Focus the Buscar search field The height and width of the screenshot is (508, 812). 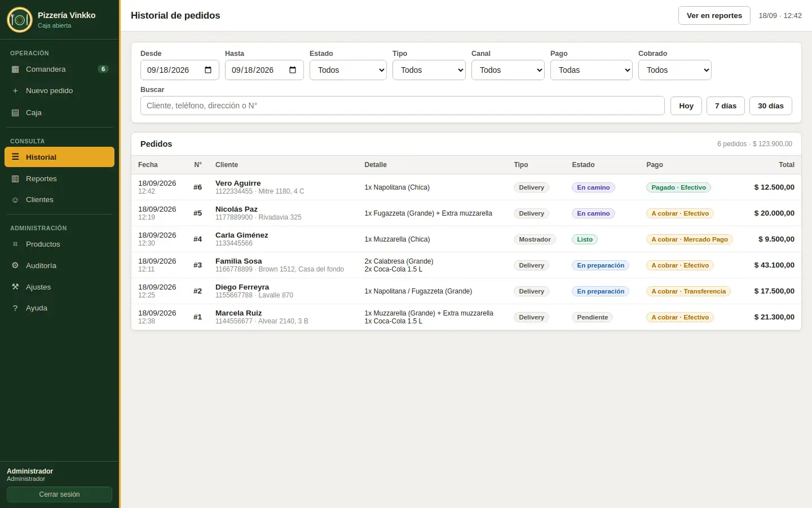click(x=403, y=106)
